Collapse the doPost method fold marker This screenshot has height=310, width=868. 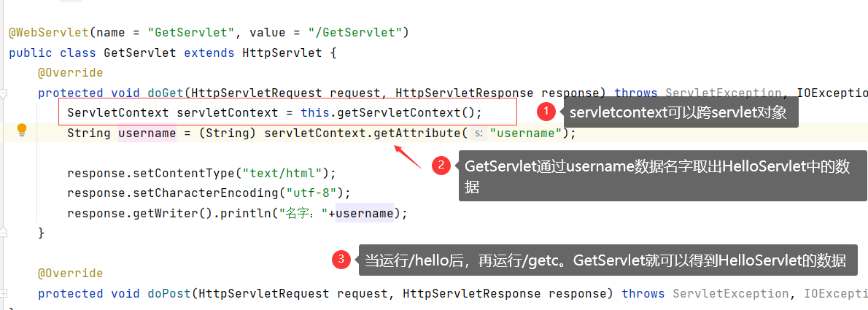(x=4, y=293)
